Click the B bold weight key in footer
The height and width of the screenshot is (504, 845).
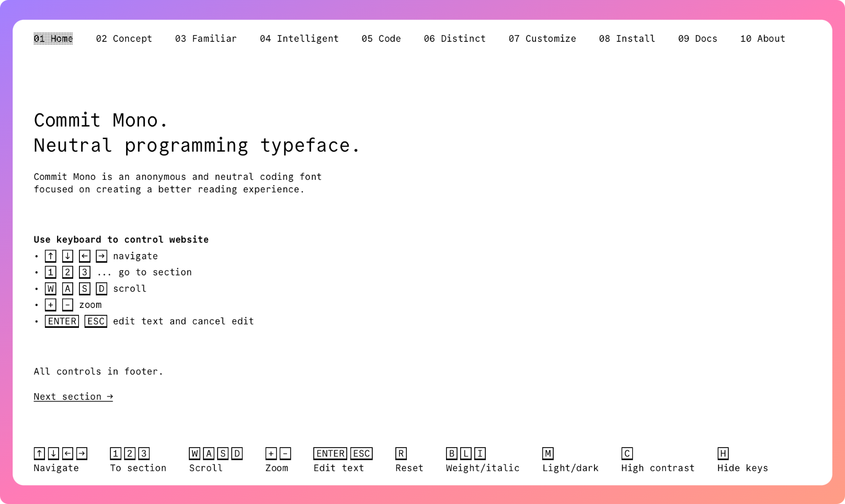[452, 453]
